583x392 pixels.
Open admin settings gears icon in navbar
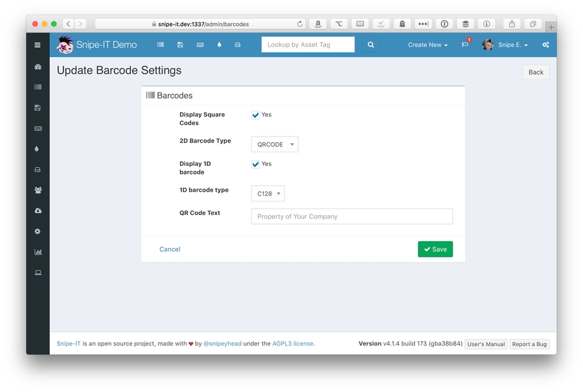(x=545, y=45)
